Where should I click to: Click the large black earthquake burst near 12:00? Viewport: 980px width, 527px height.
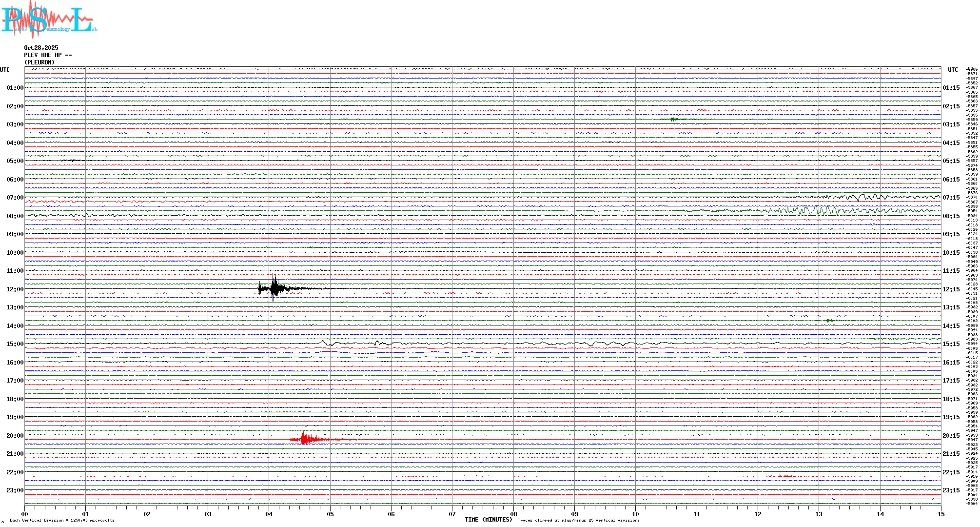click(x=275, y=288)
